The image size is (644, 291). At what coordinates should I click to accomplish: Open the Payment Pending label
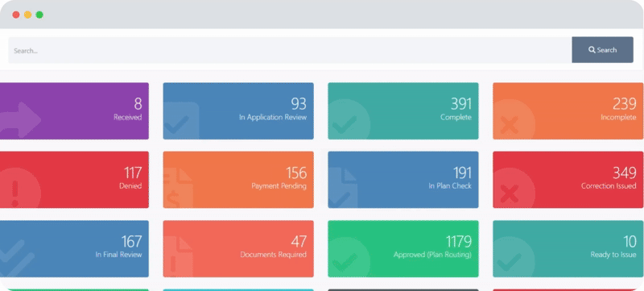tap(279, 185)
